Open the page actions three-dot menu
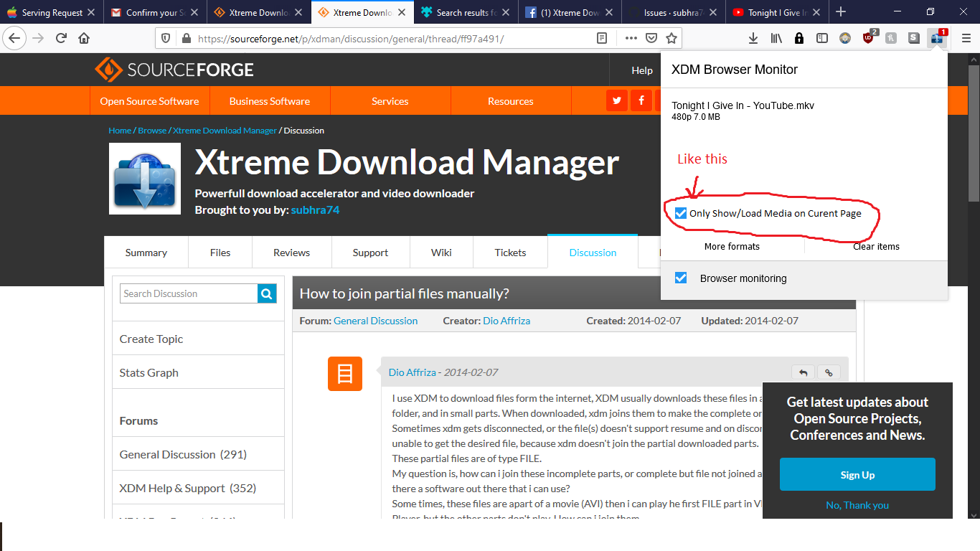 click(x=631, y=39)
